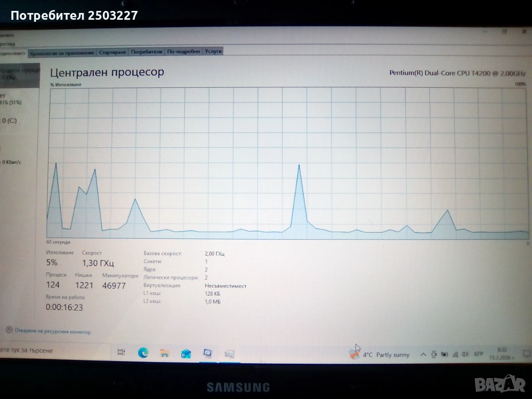This screenshot has height=399, width=532.
Task: Click the taskbar search box
Action: point(54,351)
